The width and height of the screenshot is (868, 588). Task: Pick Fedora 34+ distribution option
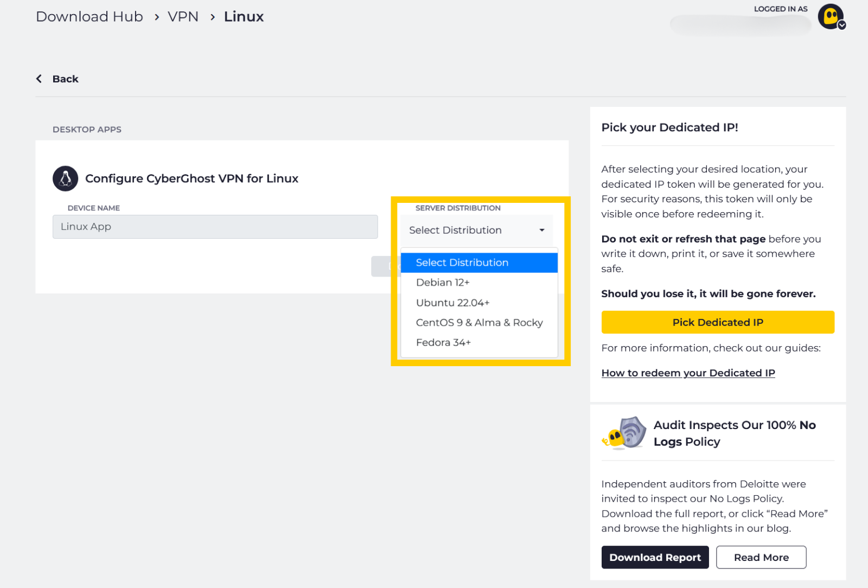pos(479,342)
